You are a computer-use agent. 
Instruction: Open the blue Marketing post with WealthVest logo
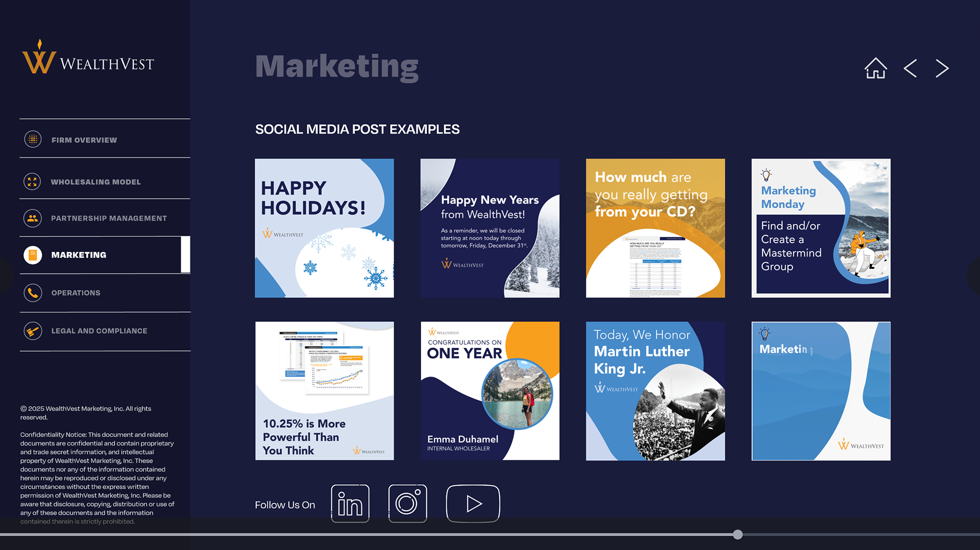tap(821, 391)
